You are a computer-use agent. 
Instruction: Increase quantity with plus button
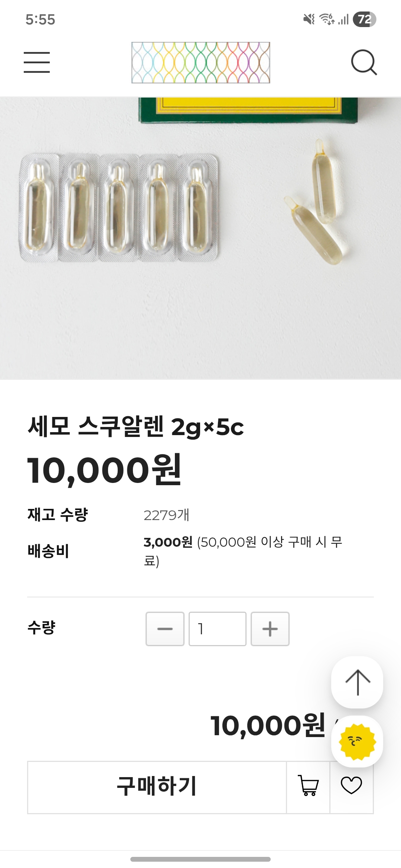[270, 629]
